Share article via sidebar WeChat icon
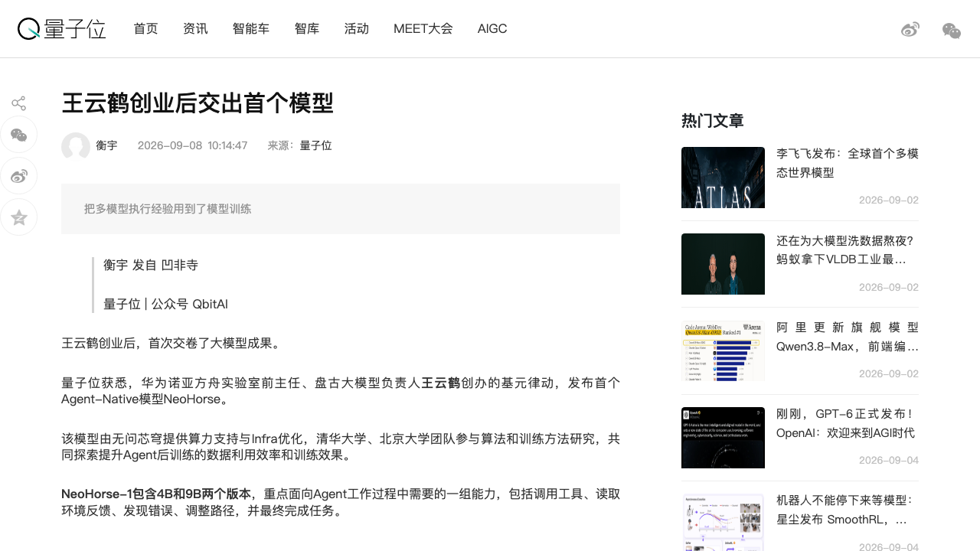 coord(19,135)
